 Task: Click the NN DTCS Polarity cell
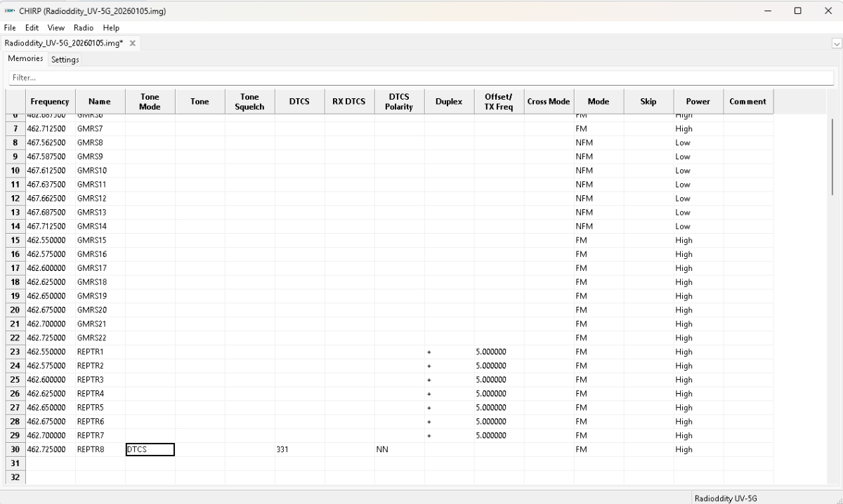(x=399, y=450)
